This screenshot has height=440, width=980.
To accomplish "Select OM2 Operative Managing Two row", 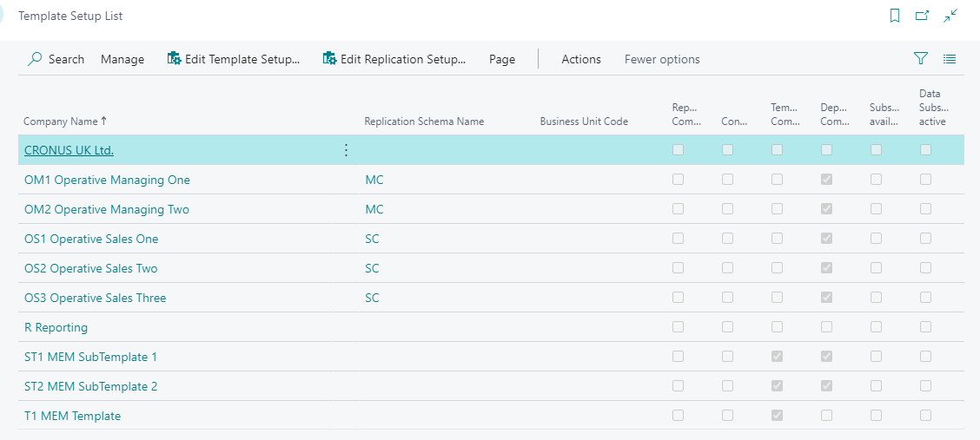I will [491, 209].
